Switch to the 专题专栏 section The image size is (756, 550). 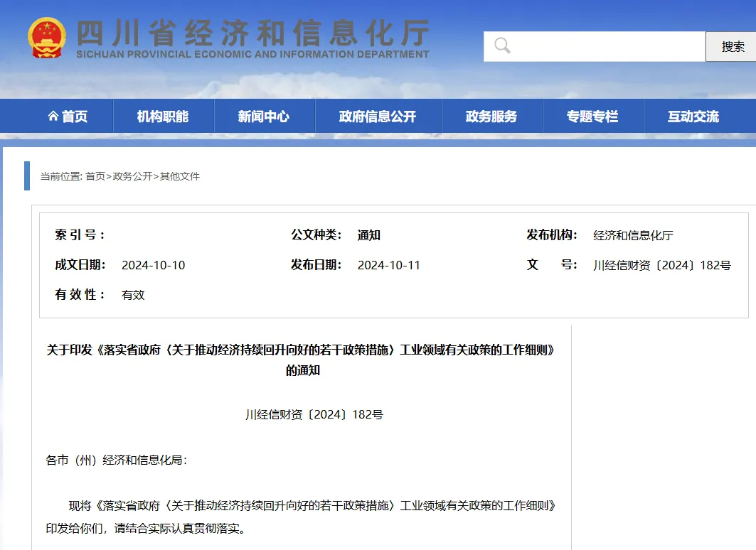[592, 117]
